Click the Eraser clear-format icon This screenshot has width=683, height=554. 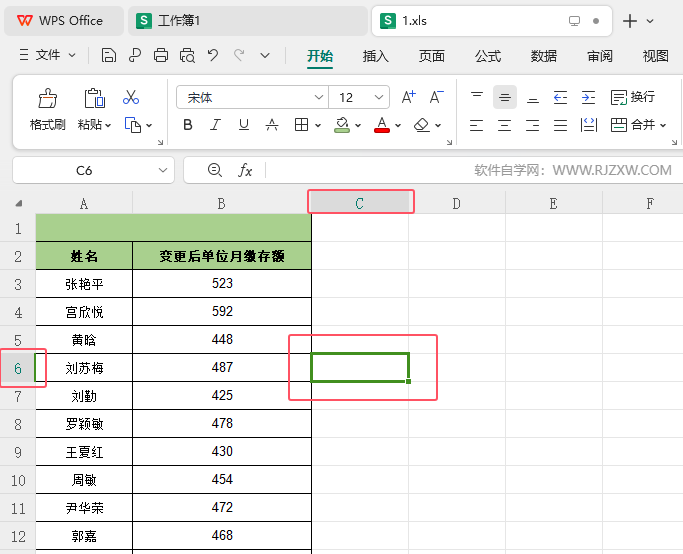(422, 125)
